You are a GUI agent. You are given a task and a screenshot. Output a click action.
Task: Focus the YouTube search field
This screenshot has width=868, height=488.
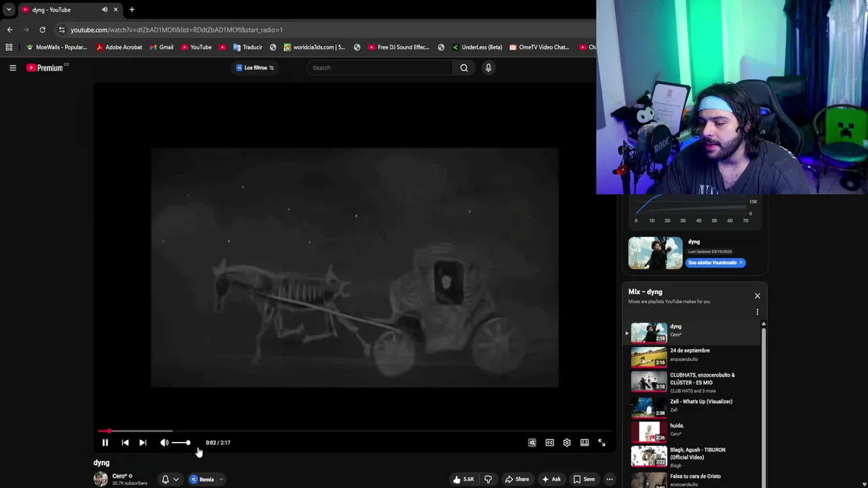click(380, 68)
